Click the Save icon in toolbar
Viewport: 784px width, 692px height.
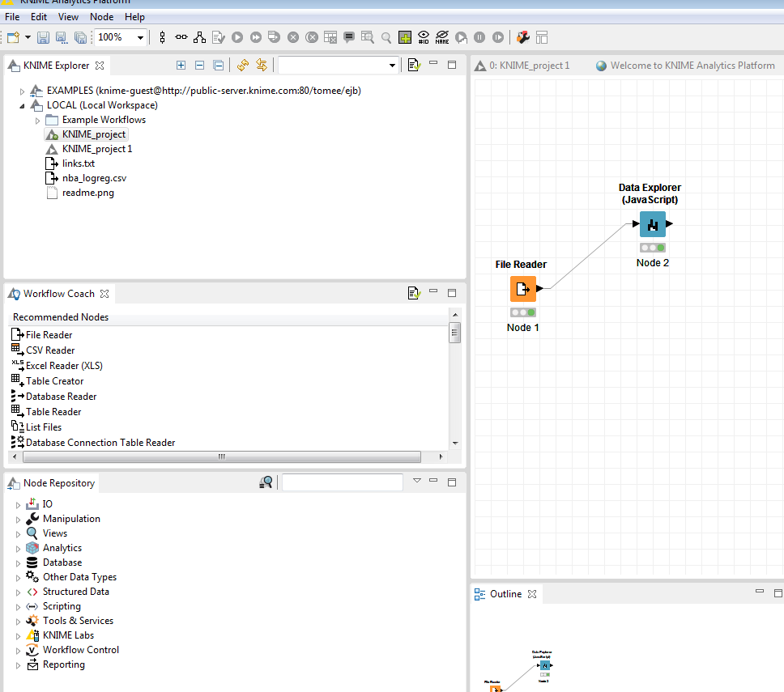click(43, 37)
